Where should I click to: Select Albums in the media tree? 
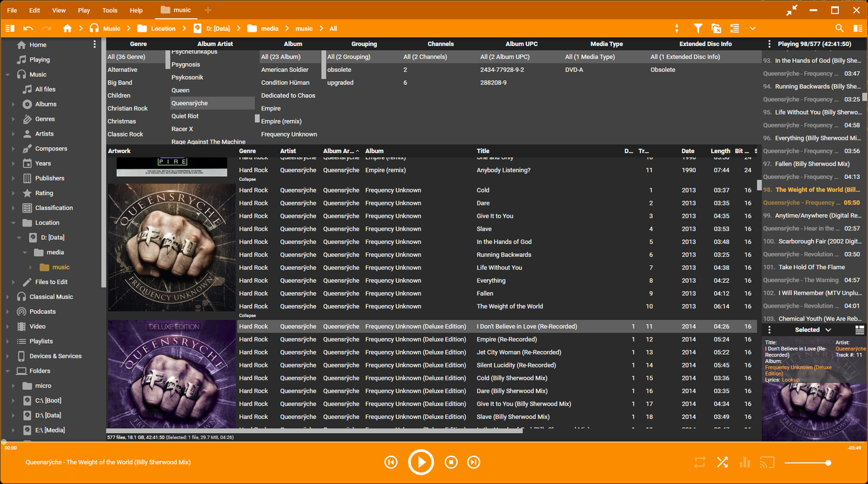45,104
